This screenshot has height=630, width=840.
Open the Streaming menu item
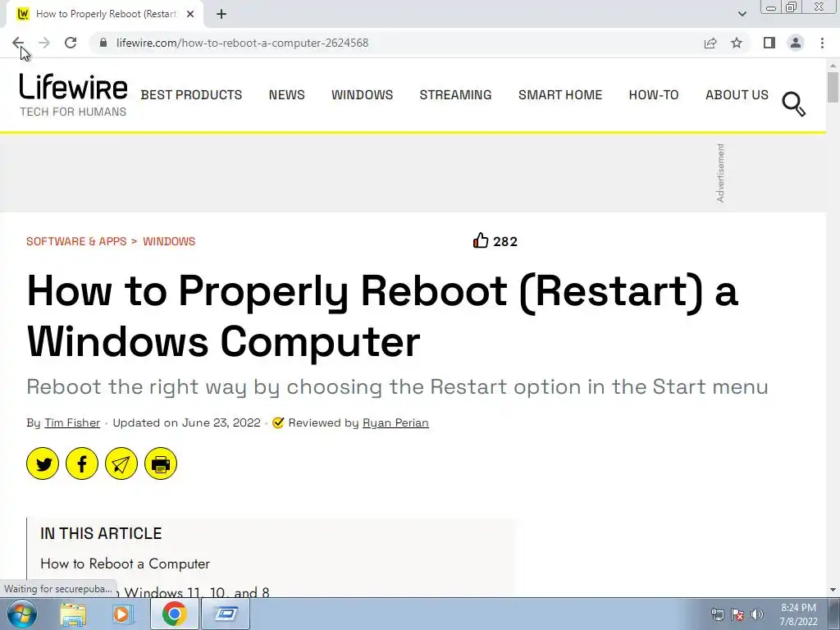click(x=455, y=95)
